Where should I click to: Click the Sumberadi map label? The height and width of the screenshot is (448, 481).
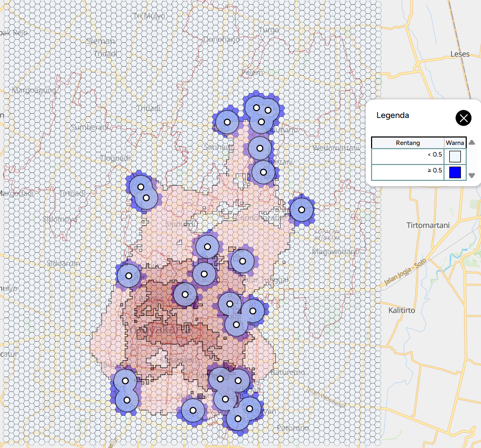point(89,127)
